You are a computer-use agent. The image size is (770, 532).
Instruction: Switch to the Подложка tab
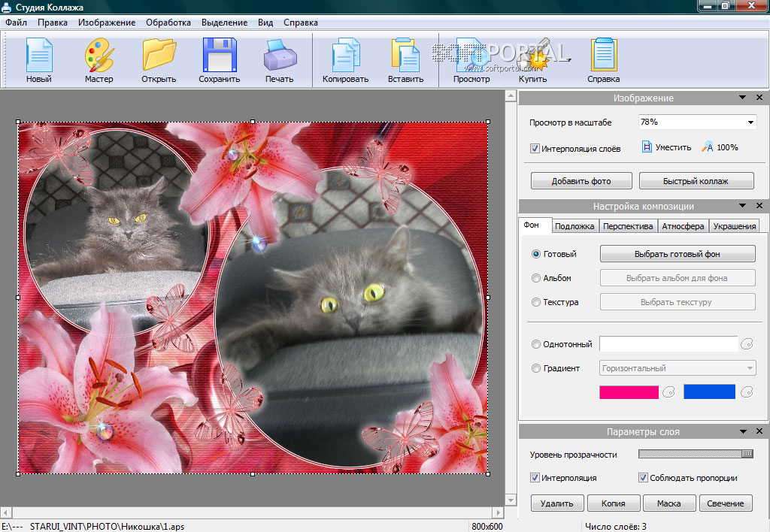coord(574,226)
